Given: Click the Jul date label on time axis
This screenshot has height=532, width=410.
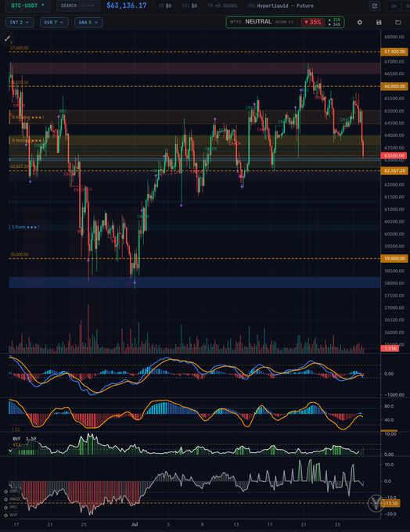Looking at the screenshot, I should pos(135,524).
